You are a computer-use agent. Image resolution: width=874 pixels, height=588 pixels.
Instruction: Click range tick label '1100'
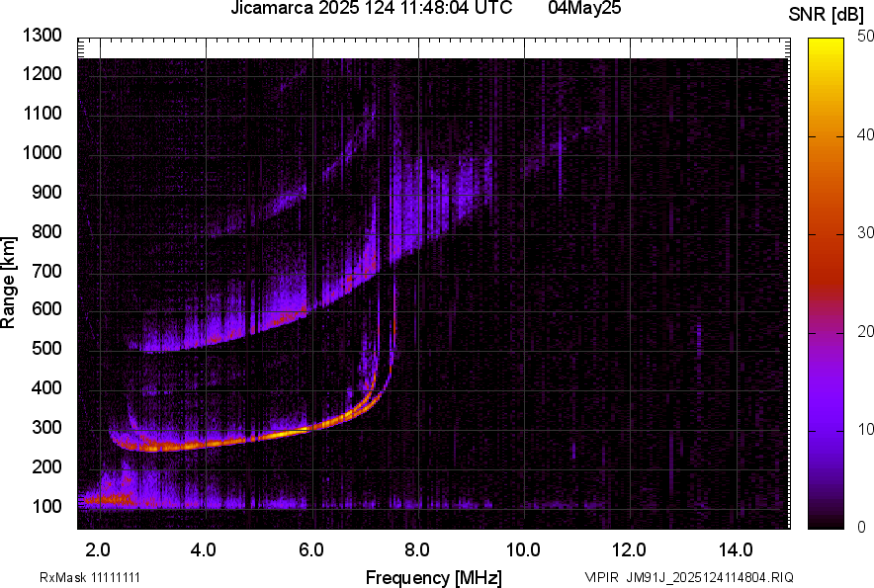click(42, 113)
